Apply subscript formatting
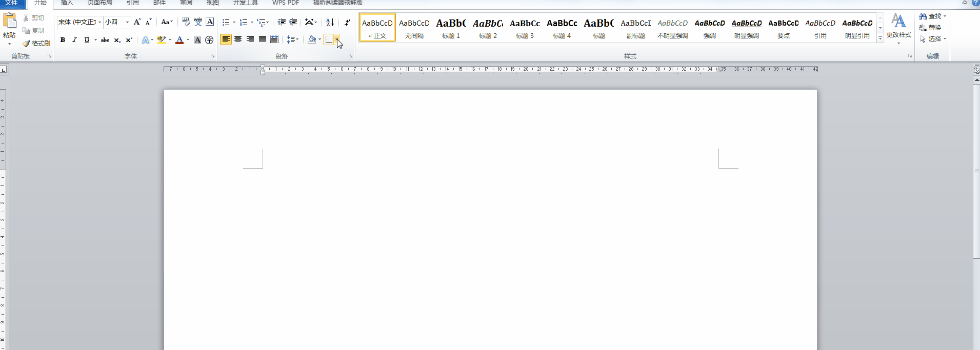Viewport: 980px width, 350px height. pos(117,40)
